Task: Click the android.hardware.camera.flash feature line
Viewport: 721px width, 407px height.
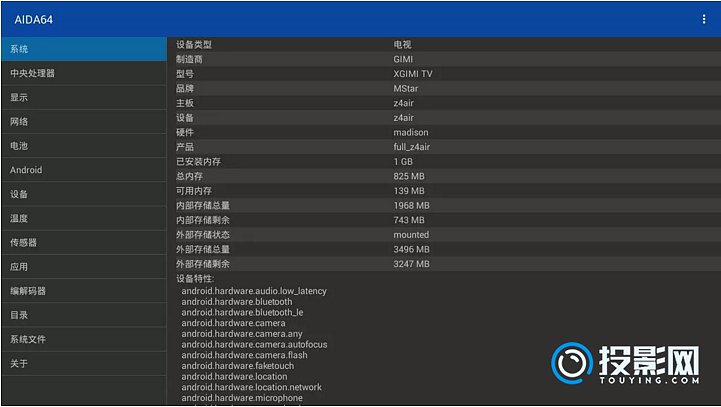Action: [244, 355]
